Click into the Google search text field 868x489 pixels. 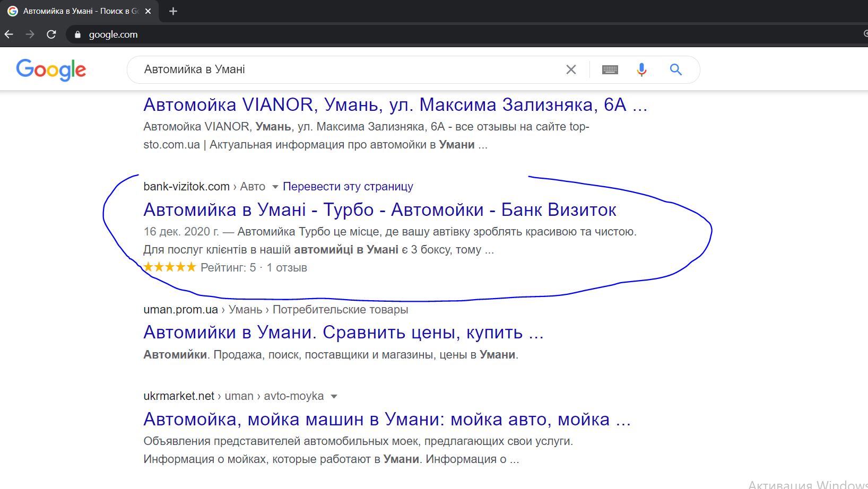click(345, 69)
